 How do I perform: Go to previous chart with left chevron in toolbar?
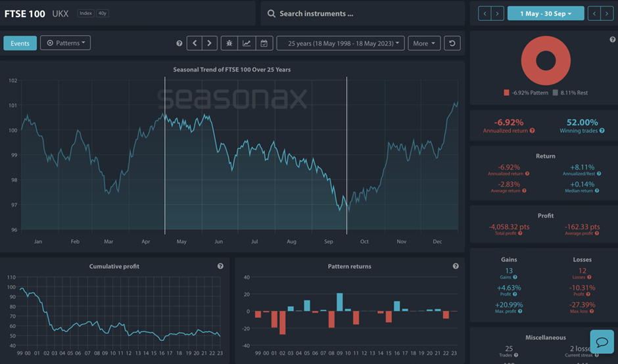(x=195, y=43)
